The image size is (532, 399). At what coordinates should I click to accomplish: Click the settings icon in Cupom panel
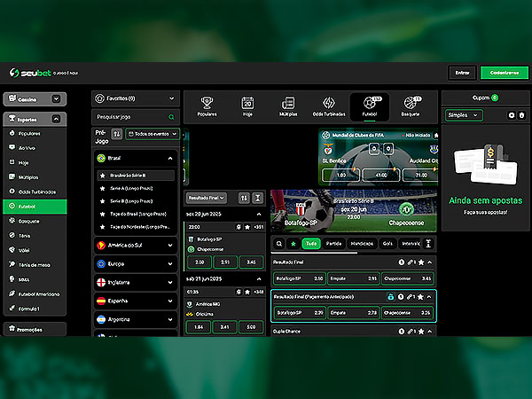512,115
